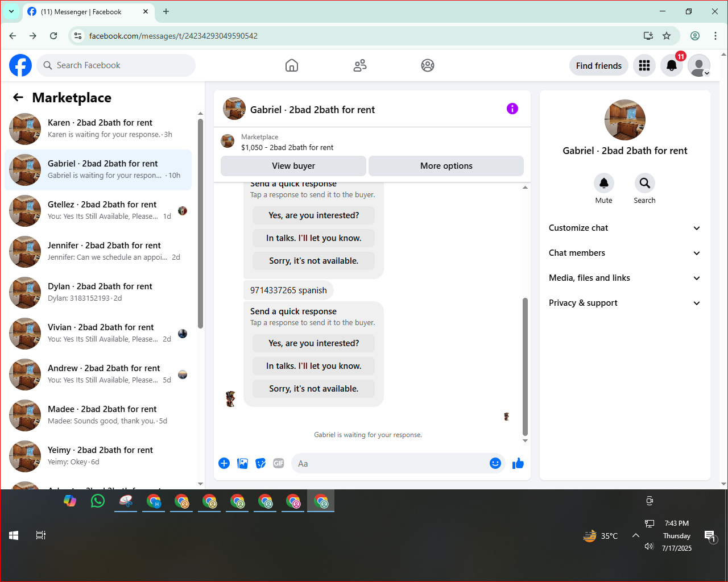This screenshot has width=728, height=582.
Task: Open notifications bell with 11 badge
Action: 672,65
